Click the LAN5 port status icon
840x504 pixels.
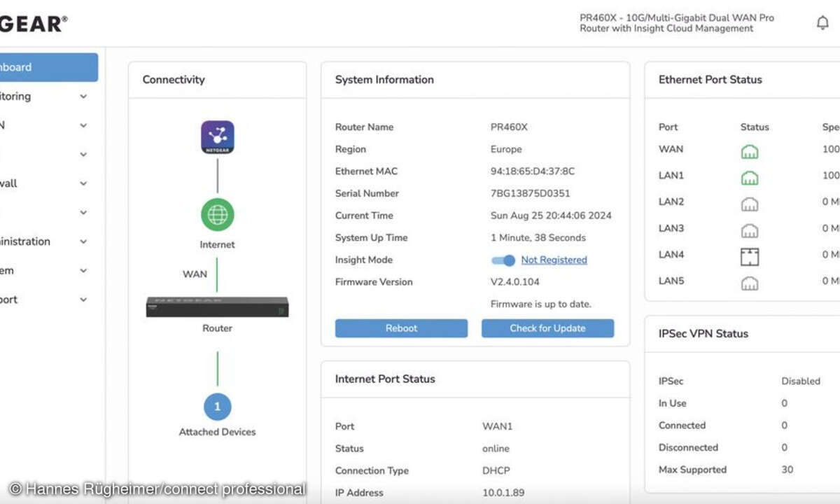click(750, 283)
